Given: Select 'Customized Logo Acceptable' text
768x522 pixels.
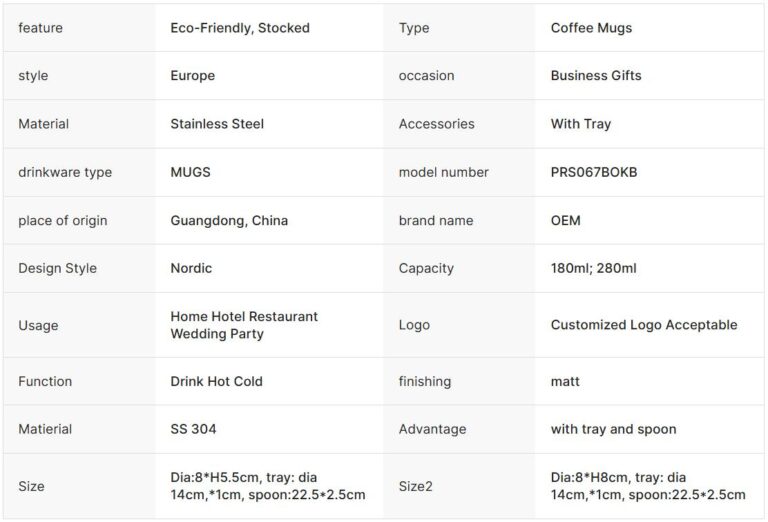Looking at the screenshot, I should tap(643, 325).
